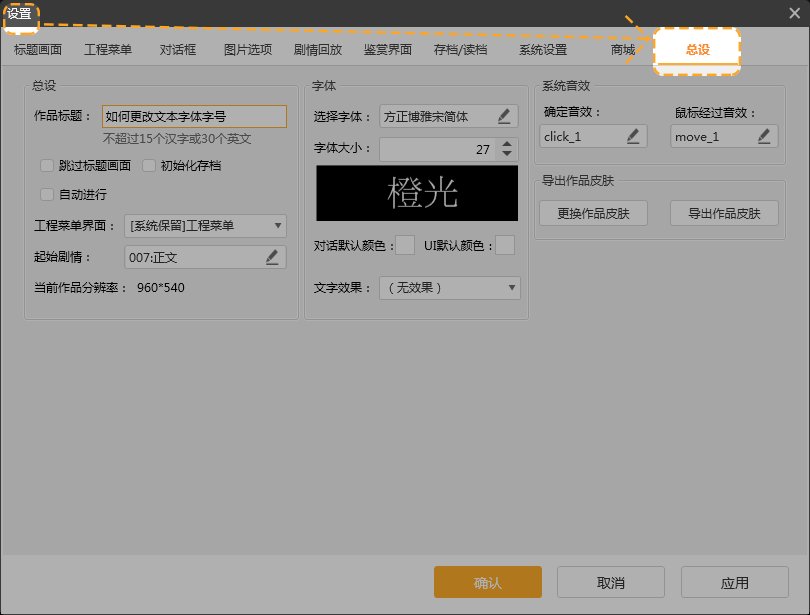Click the pencil icon beside 选择字体 font field
The image size is (810, 615).
point(504,116)
